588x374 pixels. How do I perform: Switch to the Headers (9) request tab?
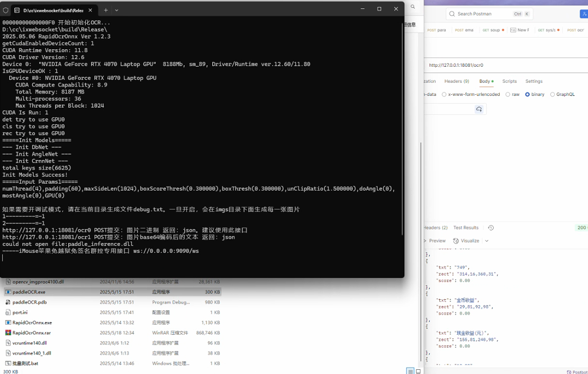point(456,81)
